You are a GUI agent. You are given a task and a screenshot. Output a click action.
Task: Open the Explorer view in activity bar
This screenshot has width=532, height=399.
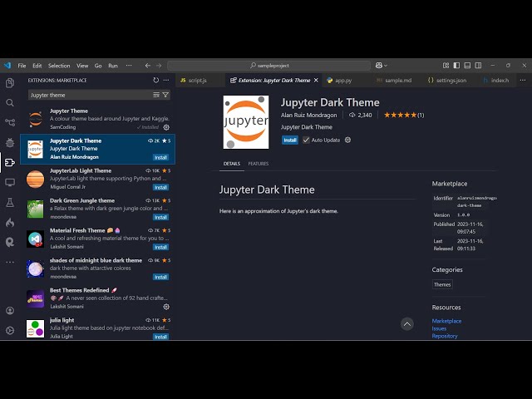coord(10,83)
